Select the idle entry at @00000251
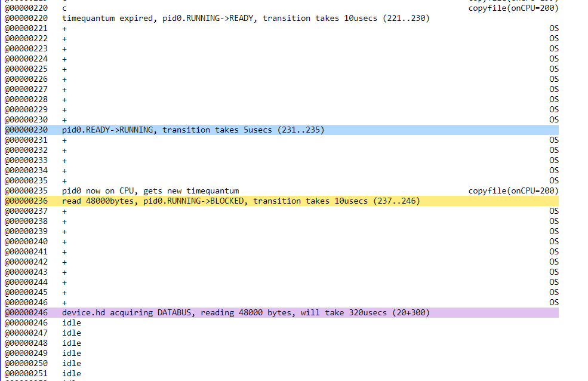Viewport: 588px width, 381px height. [72, 373]
